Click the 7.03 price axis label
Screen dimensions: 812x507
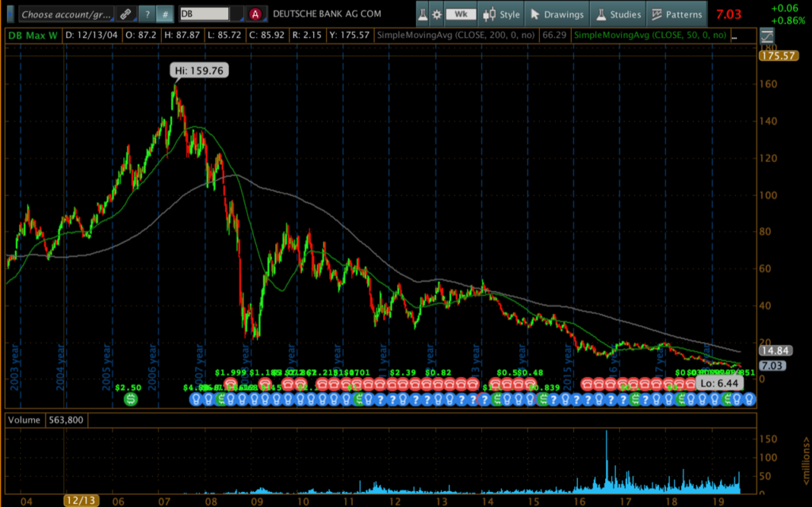tap(772, 366)
